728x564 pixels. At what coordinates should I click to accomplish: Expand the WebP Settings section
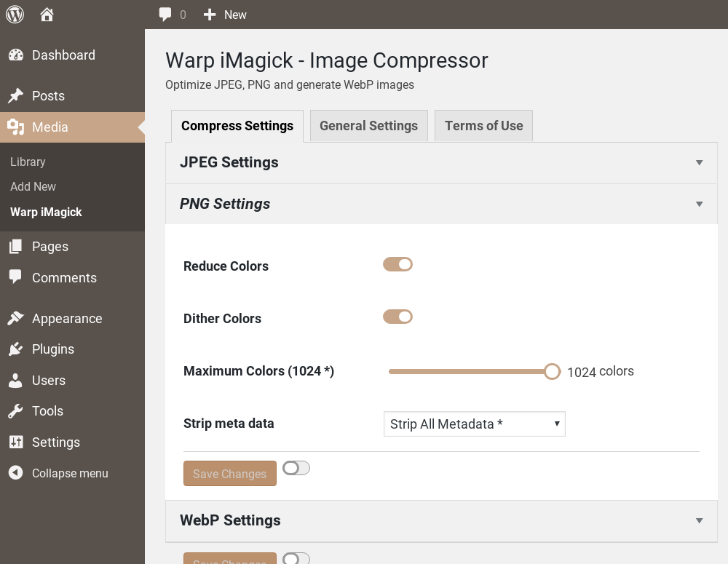(x=441, y=520)
